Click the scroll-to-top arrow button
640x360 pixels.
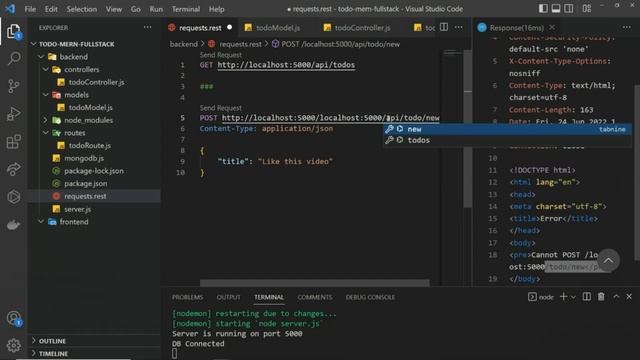click(608, 260)
